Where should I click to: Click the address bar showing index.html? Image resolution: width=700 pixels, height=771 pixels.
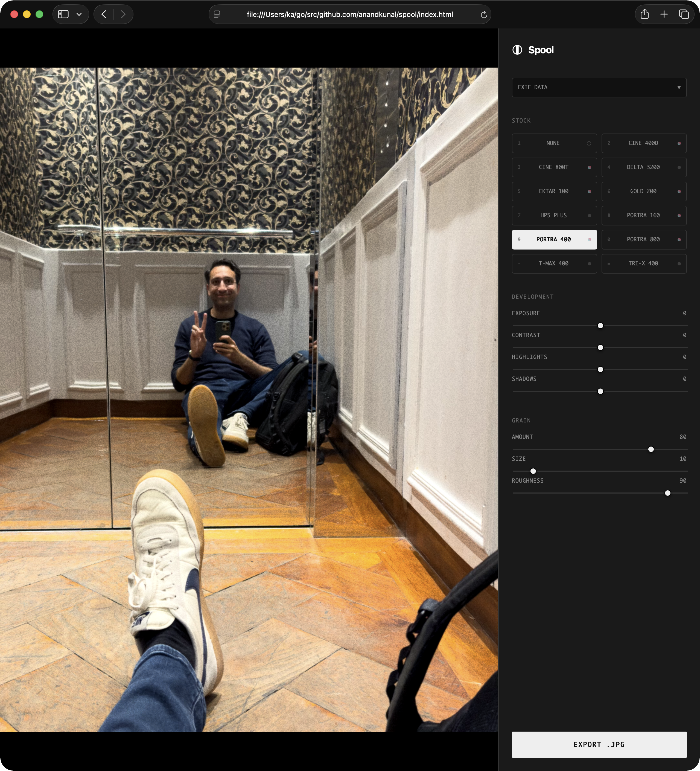point(350,15)
